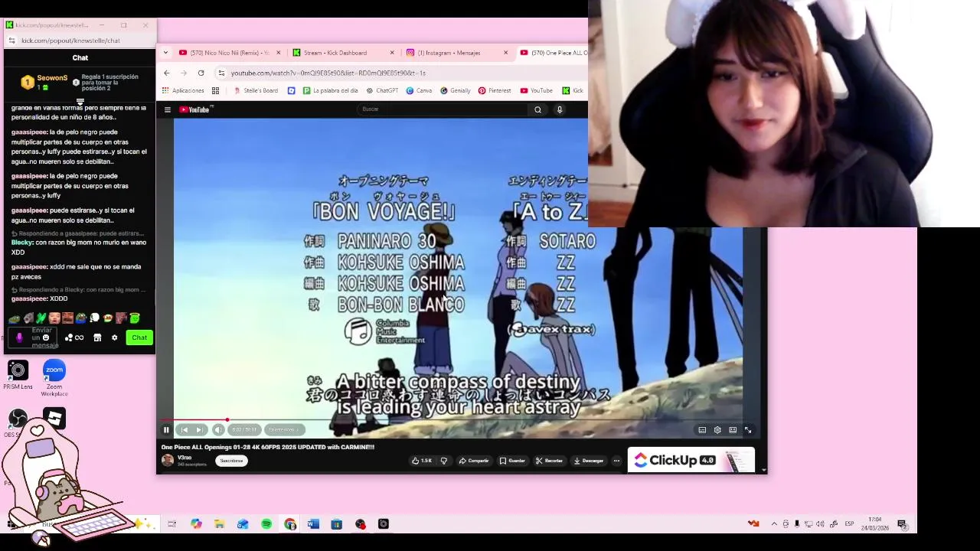Select the One Piece ALL Openings tab
Viewport: 980px width, 551px height.
[x=553, y=53]
